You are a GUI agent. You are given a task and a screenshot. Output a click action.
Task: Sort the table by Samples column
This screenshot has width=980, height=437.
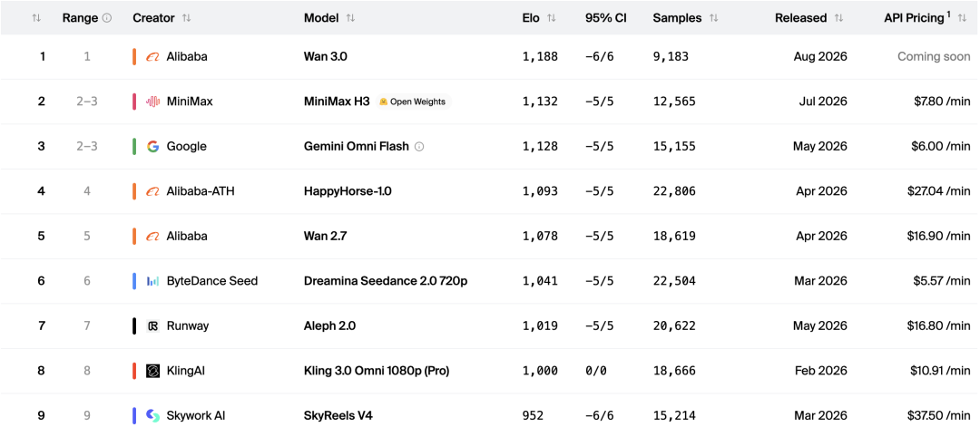click(713, 18)
